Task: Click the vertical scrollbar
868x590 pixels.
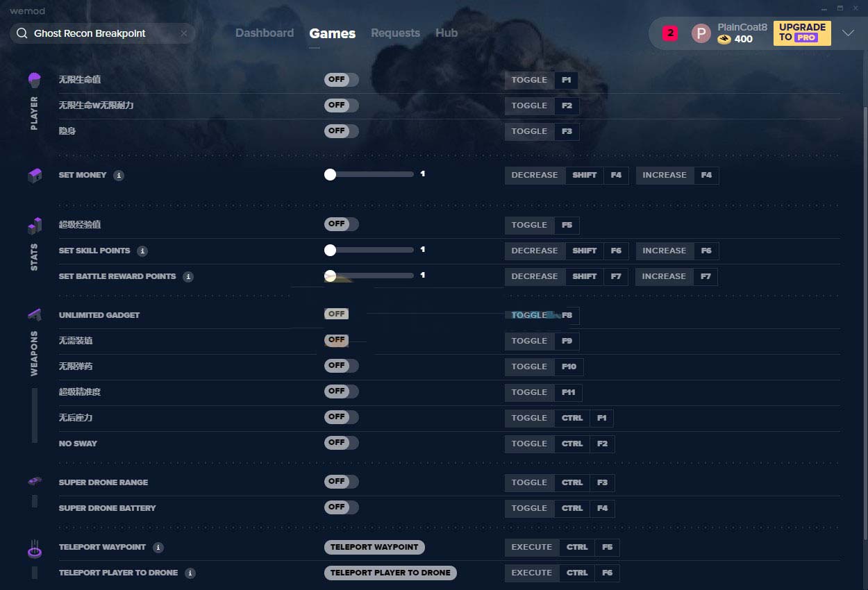Action: click(865, 323)
